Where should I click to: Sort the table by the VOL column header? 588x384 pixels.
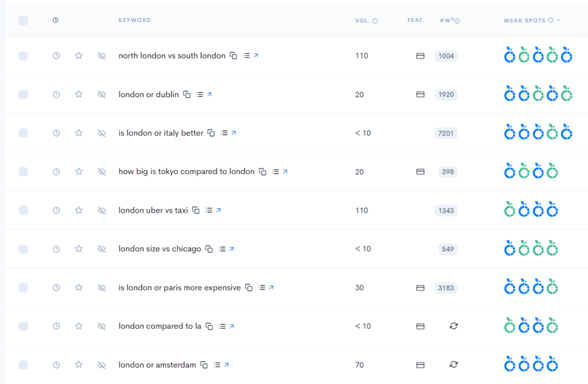(x=362, y=20)
